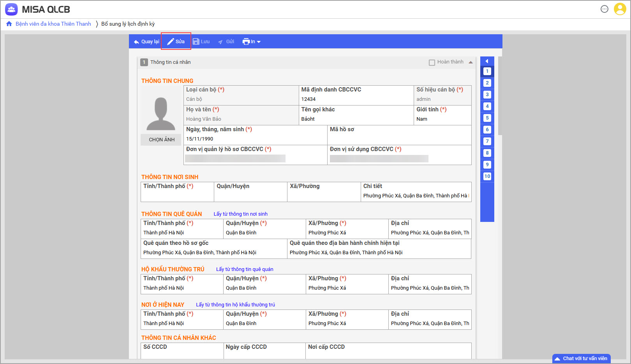Click Lấy từ thông tin nơi sinh link
631x364 pixels.
coord(240,214)
